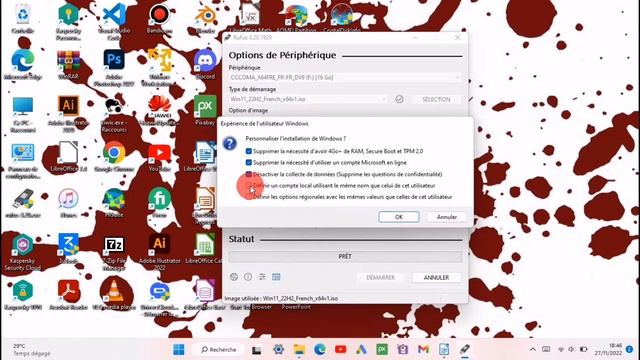Open the Fiverr desktop shortcut
The image size is (640, 360).
tap(159, 203)
